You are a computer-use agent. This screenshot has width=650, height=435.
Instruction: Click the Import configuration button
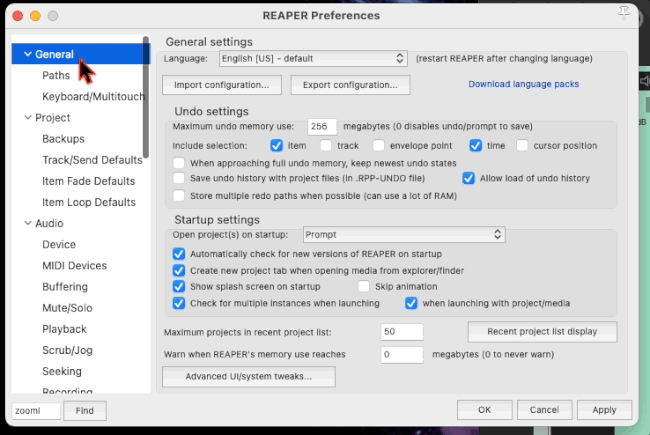(222, 85)
